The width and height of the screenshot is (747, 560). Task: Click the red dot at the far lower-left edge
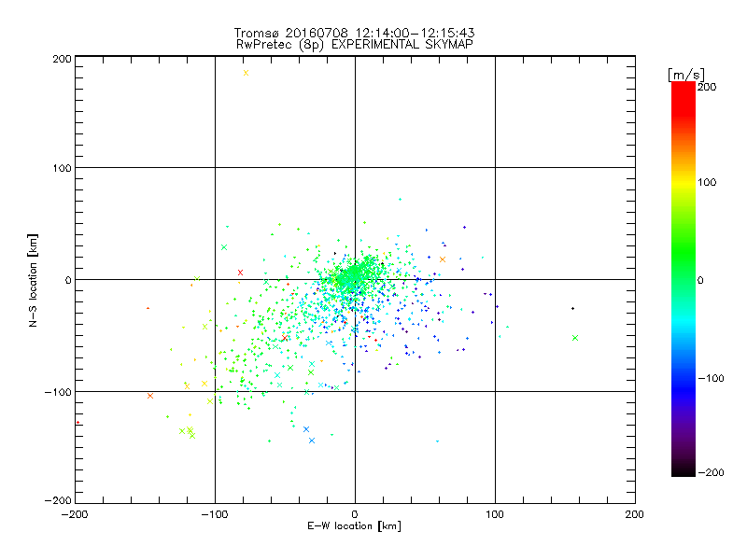78,423
